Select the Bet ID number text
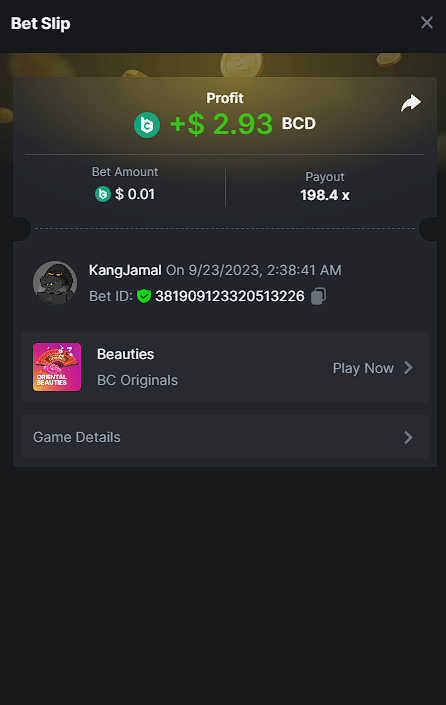This screenshot has width=446, height=705. click(x=230, y=296)
